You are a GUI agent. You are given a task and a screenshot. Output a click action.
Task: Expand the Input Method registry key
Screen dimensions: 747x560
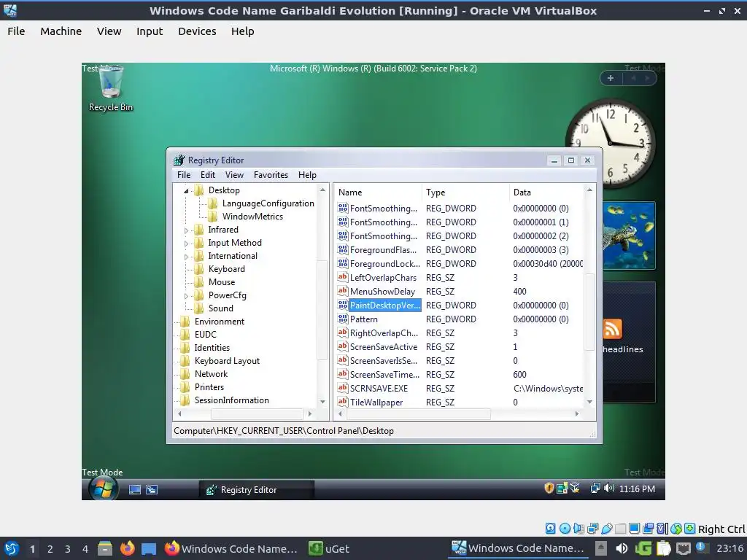186,244
